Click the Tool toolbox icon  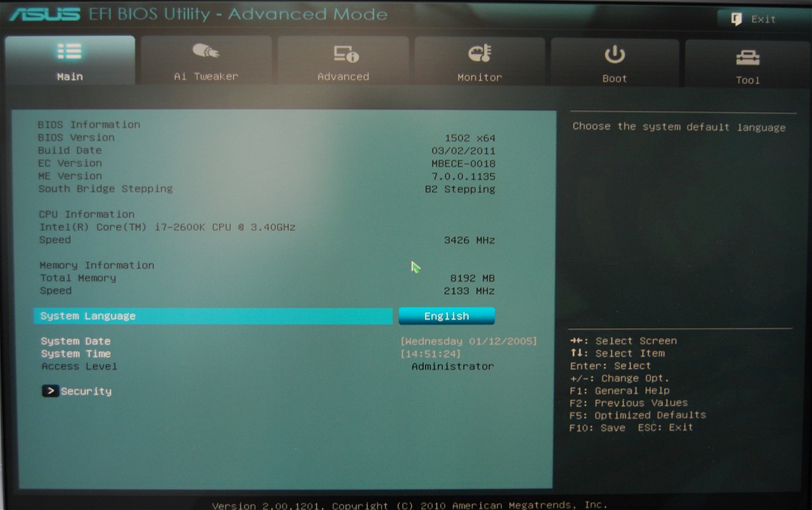(747, 58)
